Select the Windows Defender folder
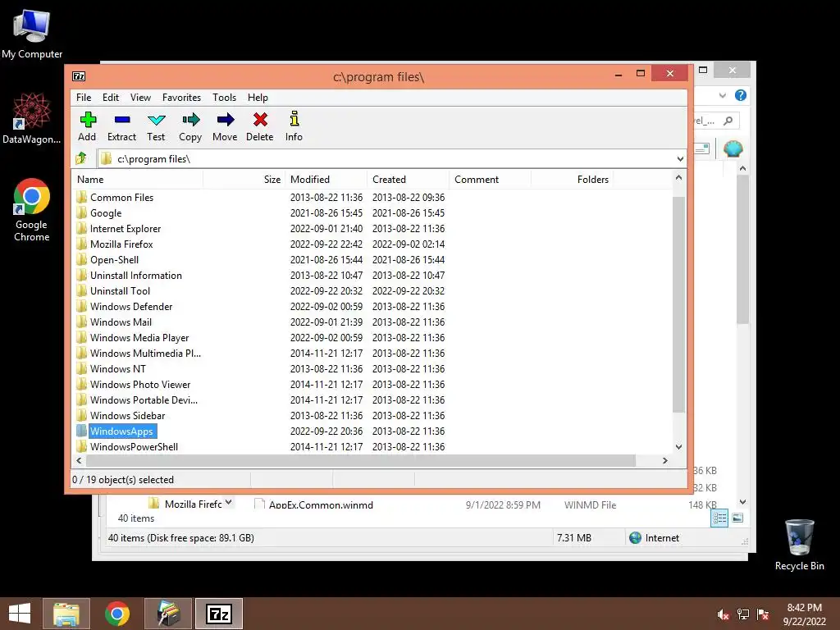Viewport: 840px width, 630px height. point(131,307)
